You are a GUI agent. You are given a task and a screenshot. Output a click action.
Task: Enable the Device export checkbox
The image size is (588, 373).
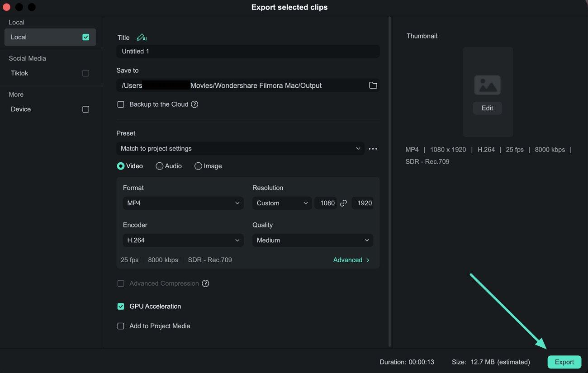pyautogui.click(x=86, y=109)
